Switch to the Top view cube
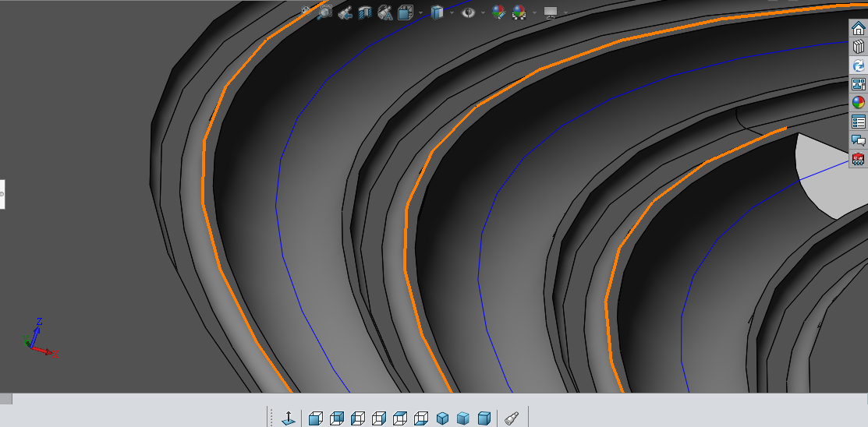 [400, 418]
